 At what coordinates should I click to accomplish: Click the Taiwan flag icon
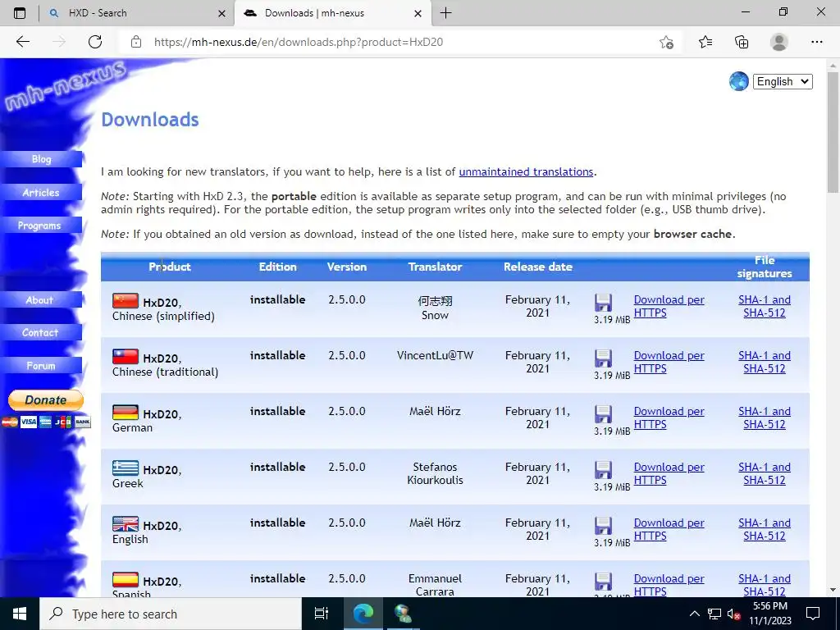pos(126,356)
